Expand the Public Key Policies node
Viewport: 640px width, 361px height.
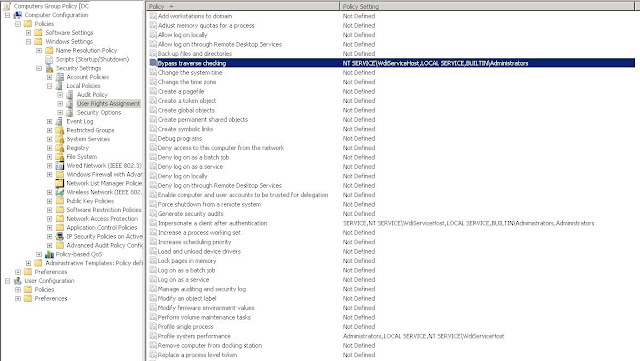[x=49, y=201]
